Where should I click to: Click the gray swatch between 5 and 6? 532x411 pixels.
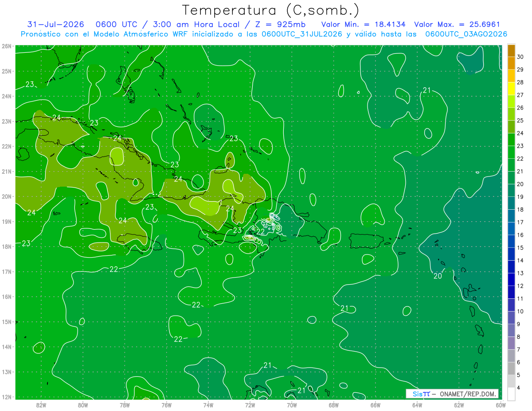point(511,368)
